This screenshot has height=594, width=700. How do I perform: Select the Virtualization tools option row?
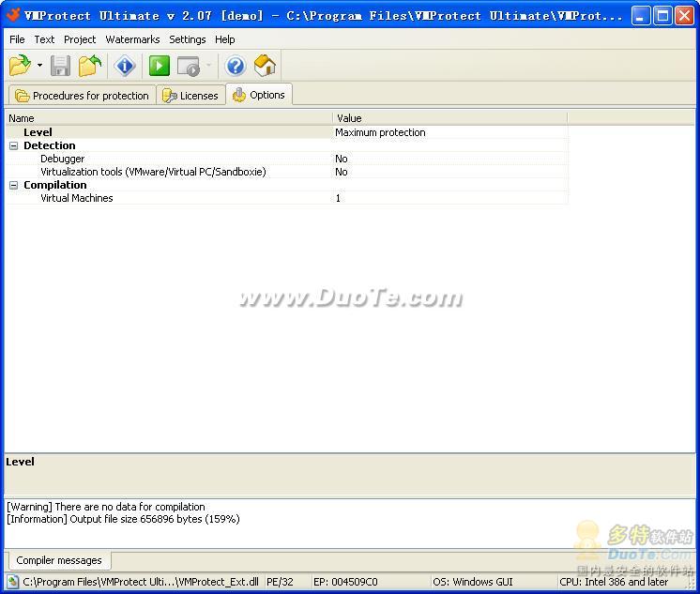coord(286,172)
